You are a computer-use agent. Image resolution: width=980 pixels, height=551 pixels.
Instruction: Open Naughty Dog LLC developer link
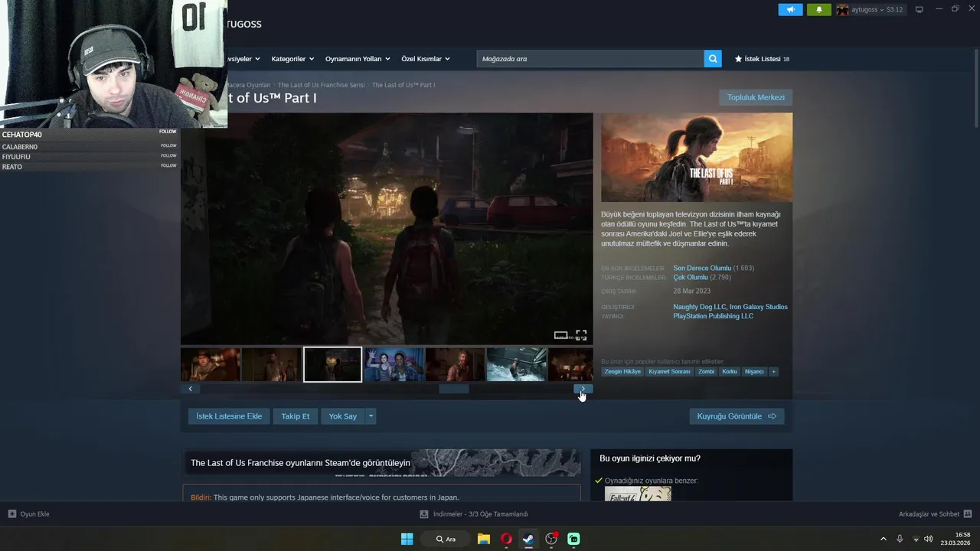coord(699,307)
